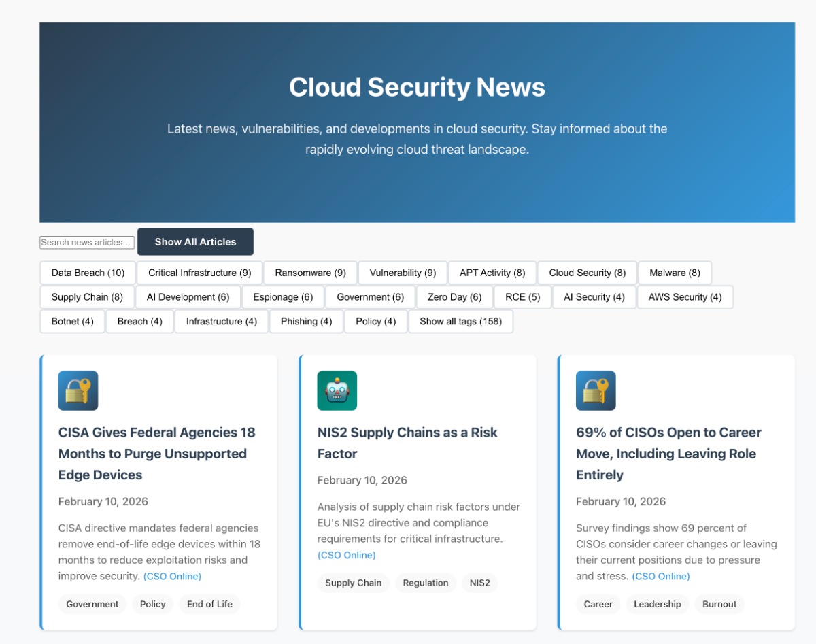Follow CSO Online link in CISA article

(172, 576)
